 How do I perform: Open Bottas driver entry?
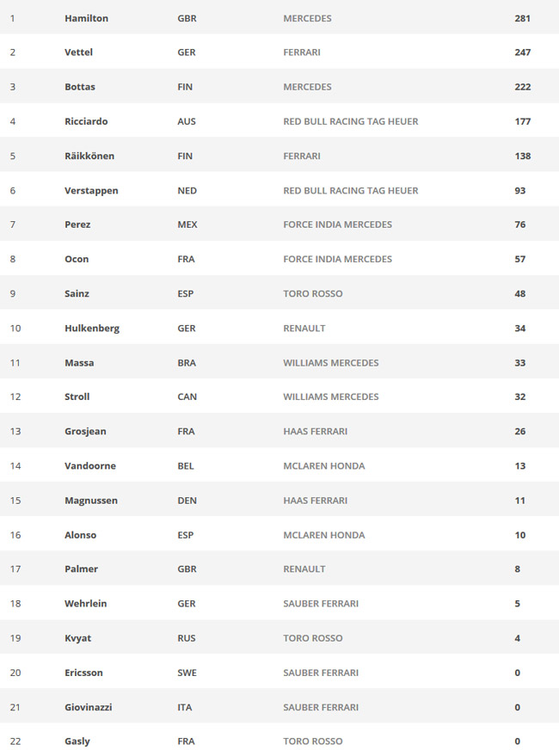pyautogui.click(x=80, y=87)
